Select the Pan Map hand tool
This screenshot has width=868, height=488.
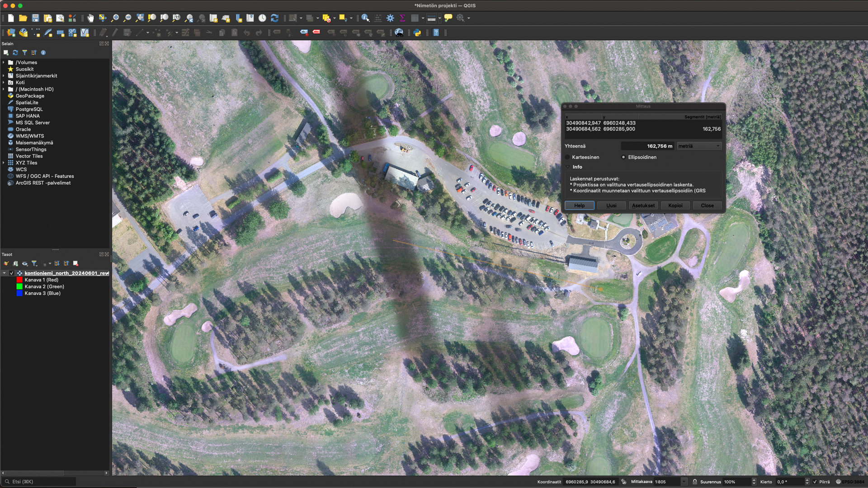[90, 18]
